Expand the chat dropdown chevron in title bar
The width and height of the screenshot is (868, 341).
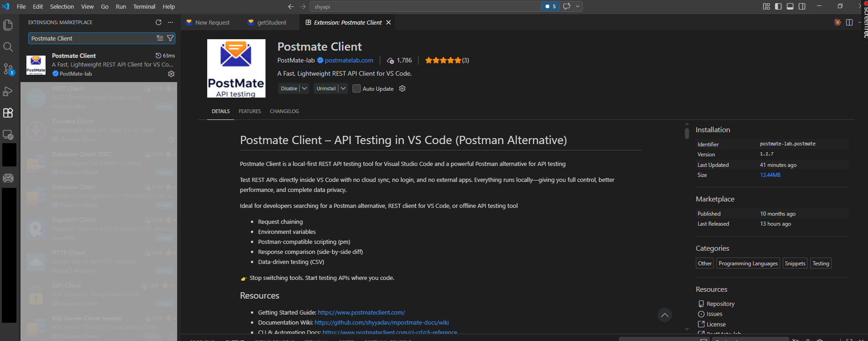click(x=577, y=6)
